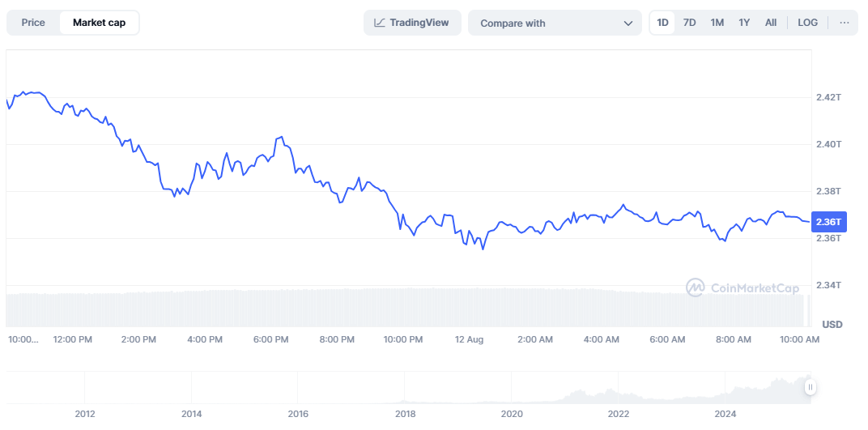Open the TradingView chart view
Viewport: 868px width, 430px height.
click(412, 23)
